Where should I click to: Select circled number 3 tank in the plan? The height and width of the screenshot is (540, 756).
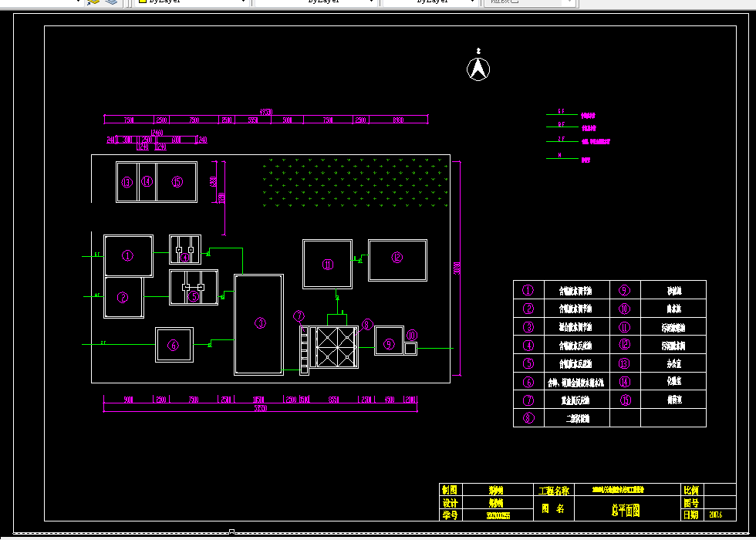260,323
